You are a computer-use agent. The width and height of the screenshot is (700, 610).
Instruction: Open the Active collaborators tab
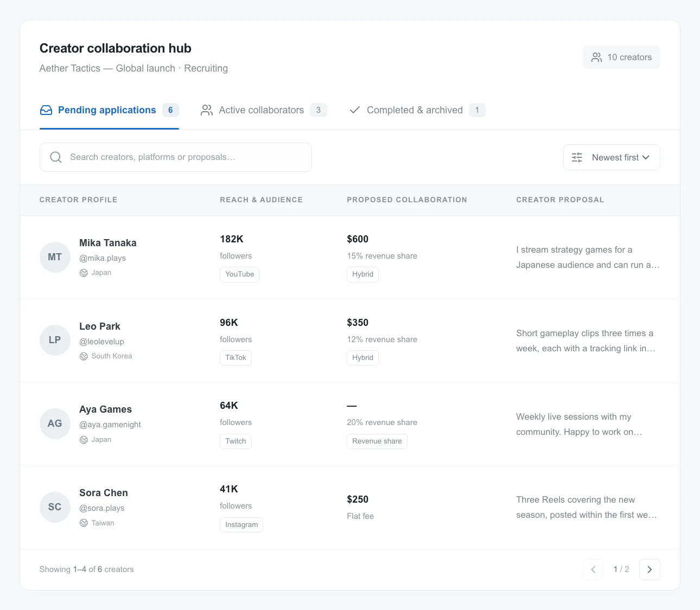point(264,110)
